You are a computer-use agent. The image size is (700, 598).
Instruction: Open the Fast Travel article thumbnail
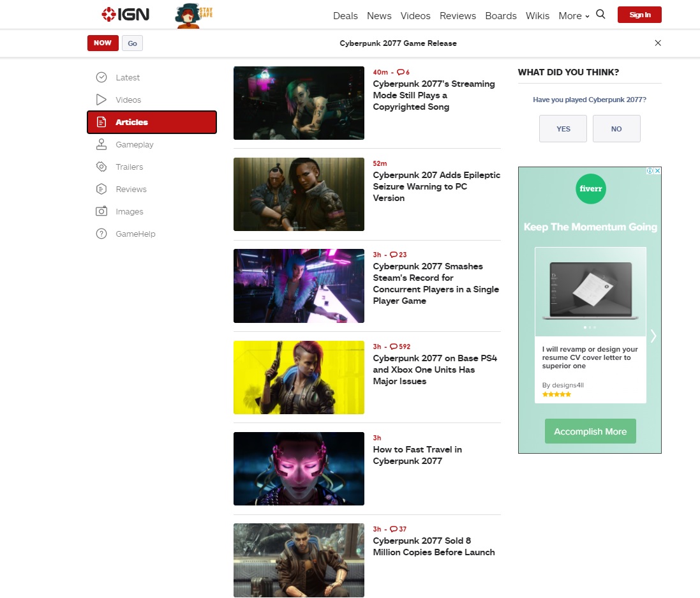(x=299, y=468)
